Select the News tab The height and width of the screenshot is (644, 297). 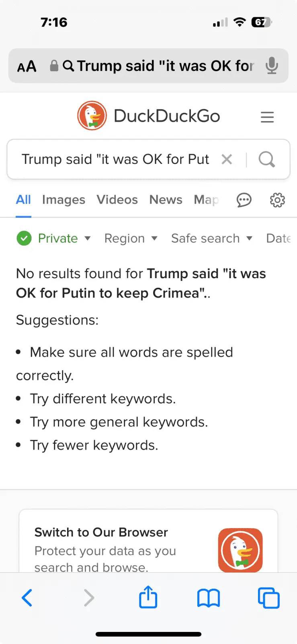(x=166, y=200)
